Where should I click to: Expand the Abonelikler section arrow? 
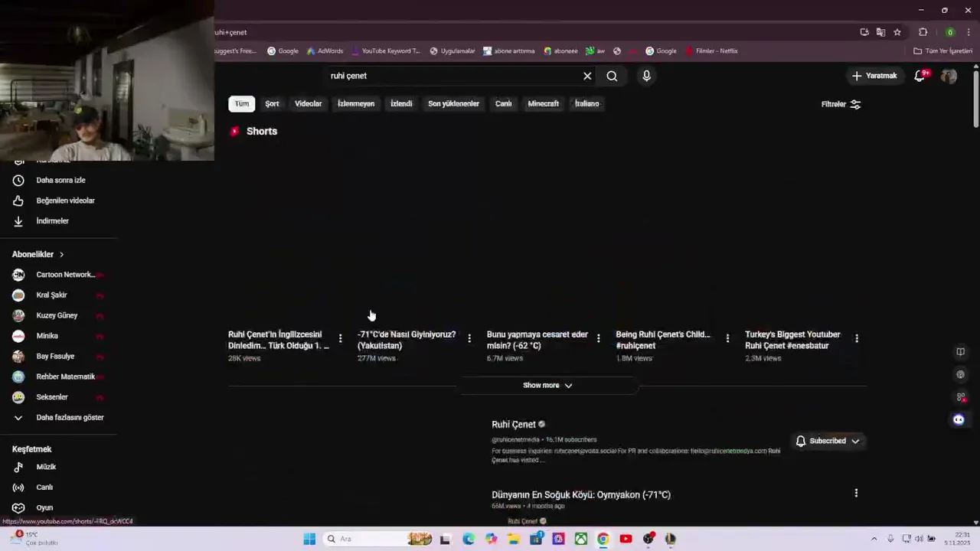tap(61, 254)
